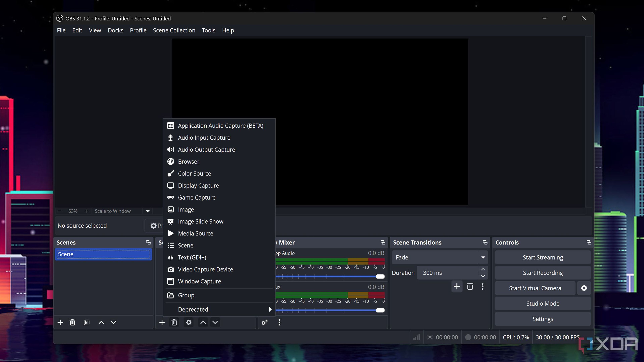Click Start Streaming button
The image size is (644, 362).
(x=543, y=257)
